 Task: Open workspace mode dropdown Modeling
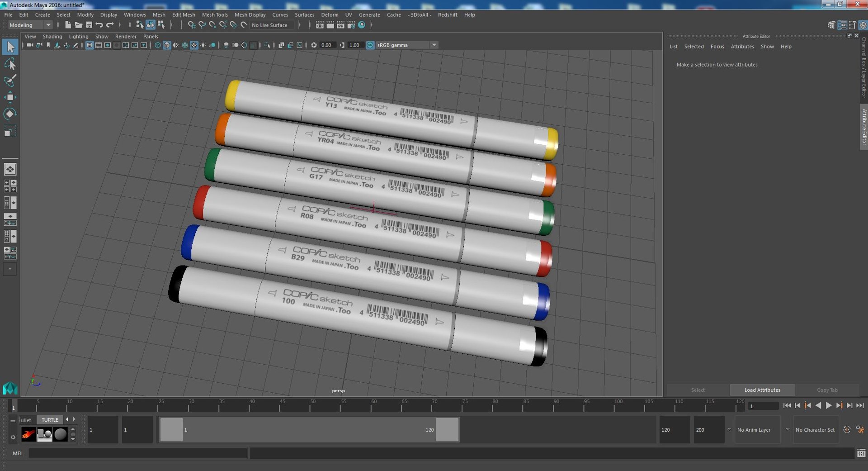(30, 25)
